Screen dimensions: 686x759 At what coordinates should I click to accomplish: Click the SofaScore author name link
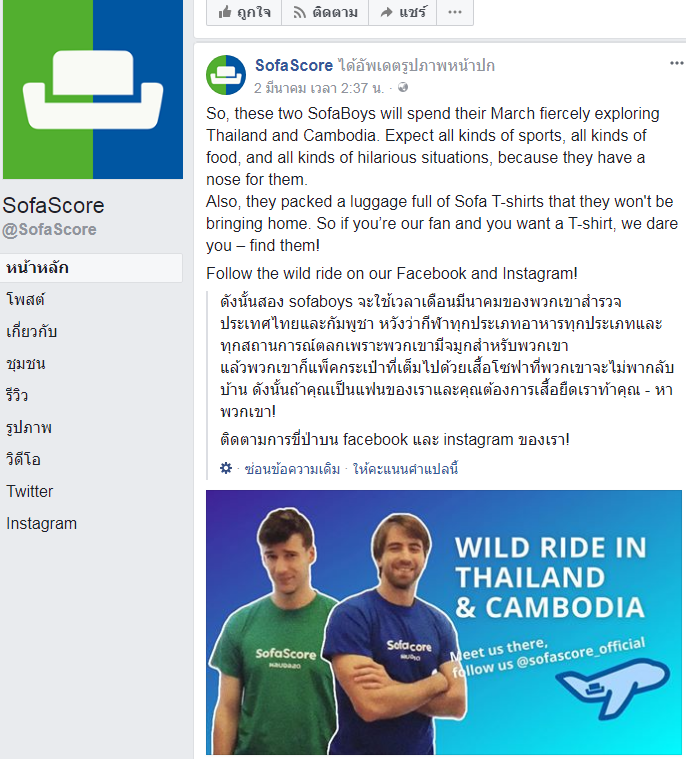click(294, 65)
